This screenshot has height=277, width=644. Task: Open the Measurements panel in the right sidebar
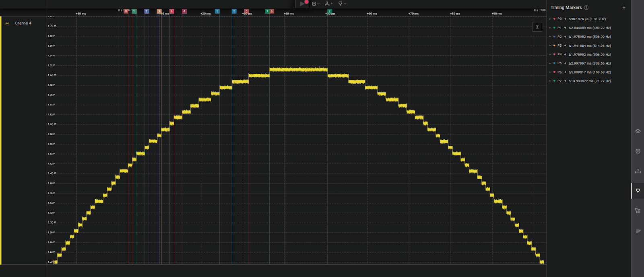coord(638,171)
